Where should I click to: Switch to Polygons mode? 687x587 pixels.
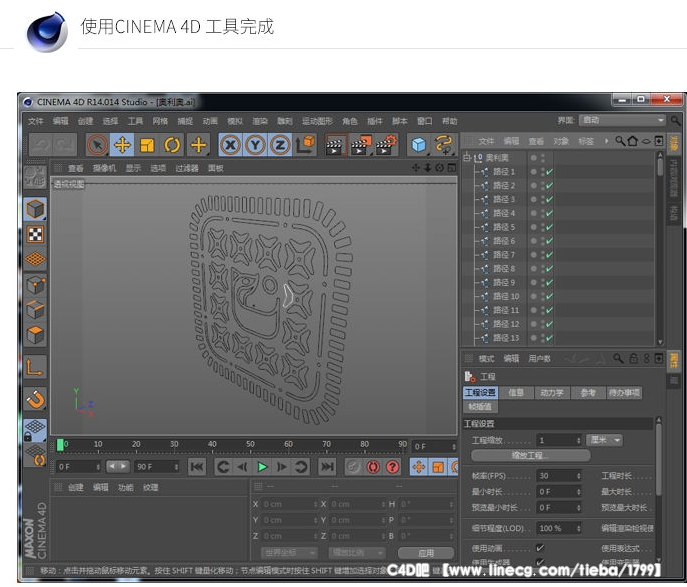tap(35, 335)
